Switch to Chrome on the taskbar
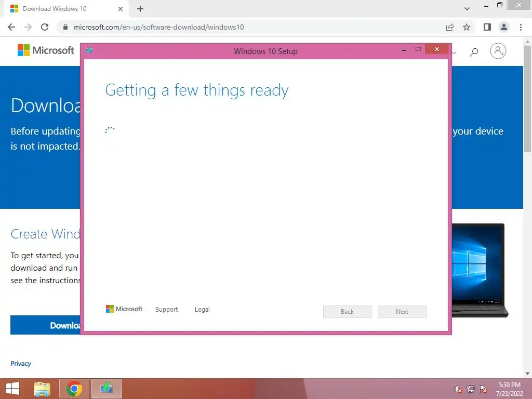The image size is (532, 399). point(74,389)
